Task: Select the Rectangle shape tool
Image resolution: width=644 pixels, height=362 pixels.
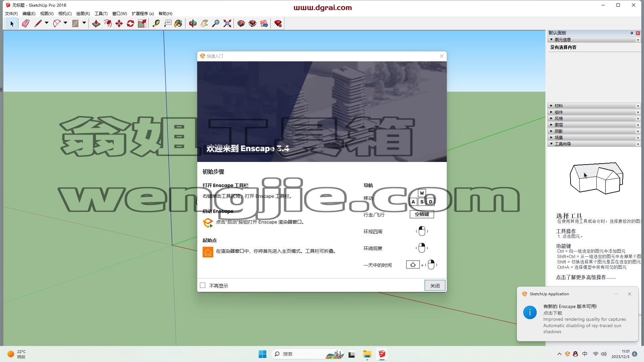Action: (x=75, y=23)
